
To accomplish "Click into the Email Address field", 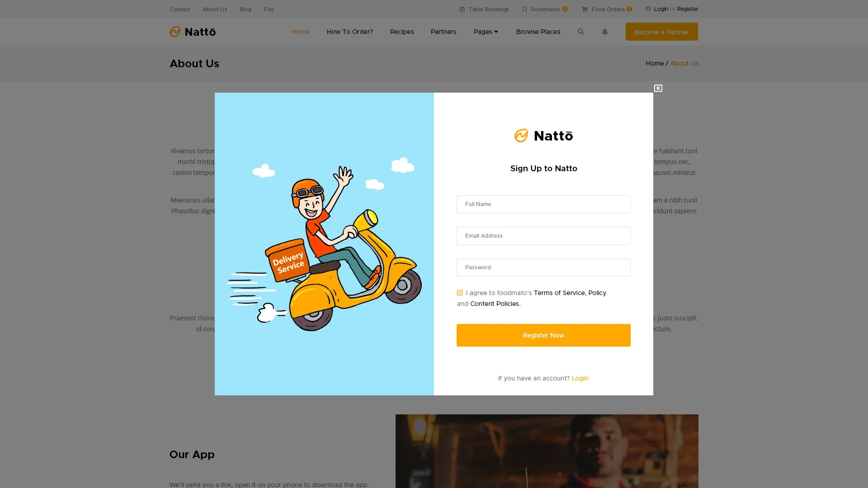I will tap(543, 236).
